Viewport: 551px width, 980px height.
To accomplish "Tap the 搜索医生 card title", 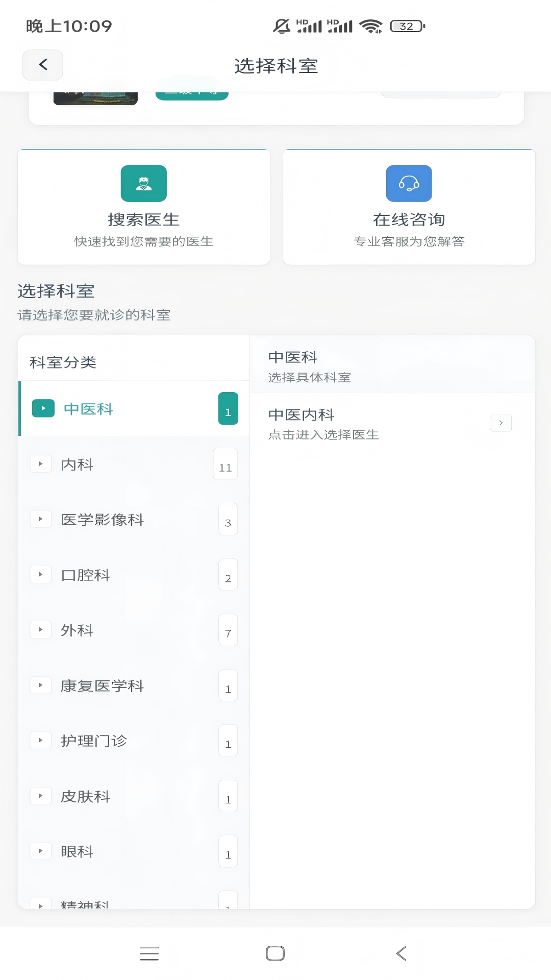I will tap(144, 219).
